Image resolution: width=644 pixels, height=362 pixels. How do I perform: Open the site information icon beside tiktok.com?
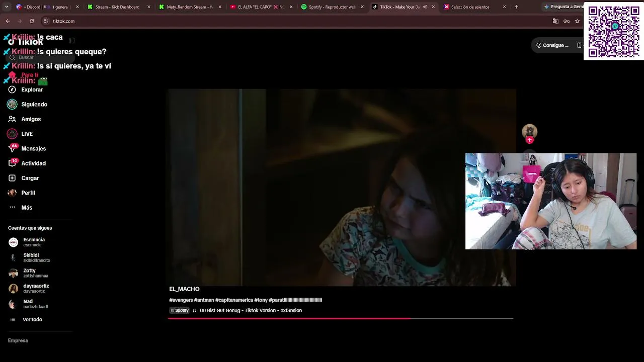coord(46,21)
